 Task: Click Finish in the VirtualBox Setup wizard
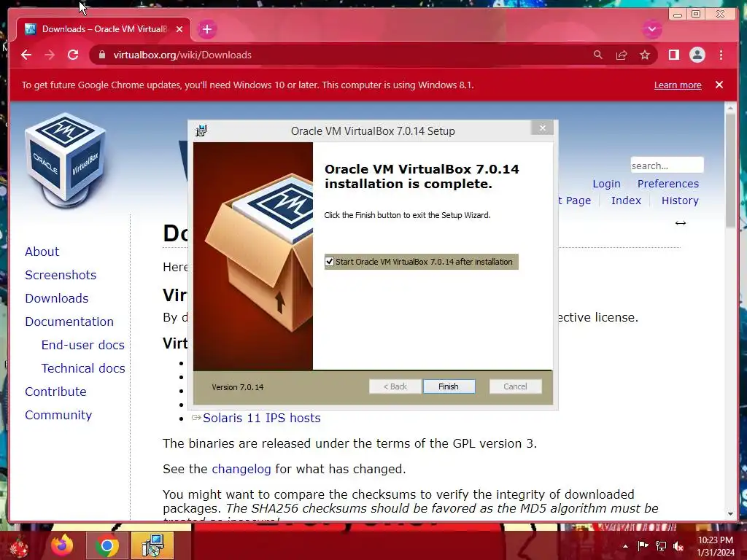(x=449, y=386)
